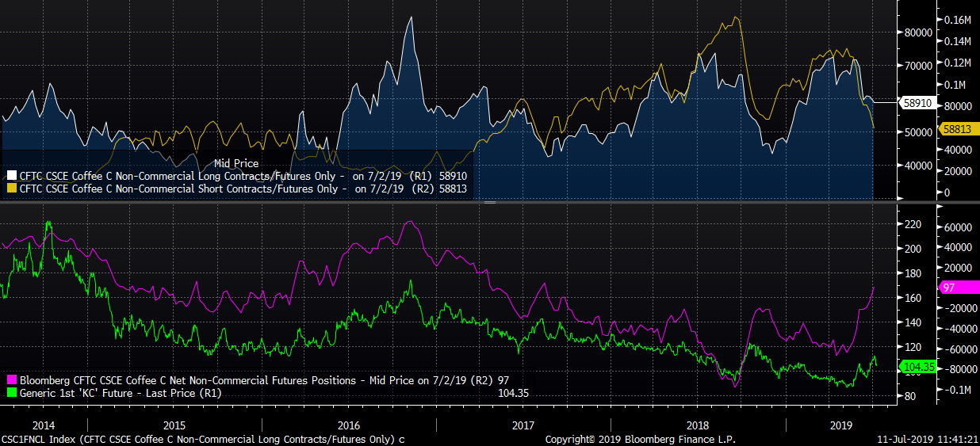Screen dimensions: 980x446
Task: Click the white Non-Commercial Long Contracts legend swatch
Action: coord(11,176)
